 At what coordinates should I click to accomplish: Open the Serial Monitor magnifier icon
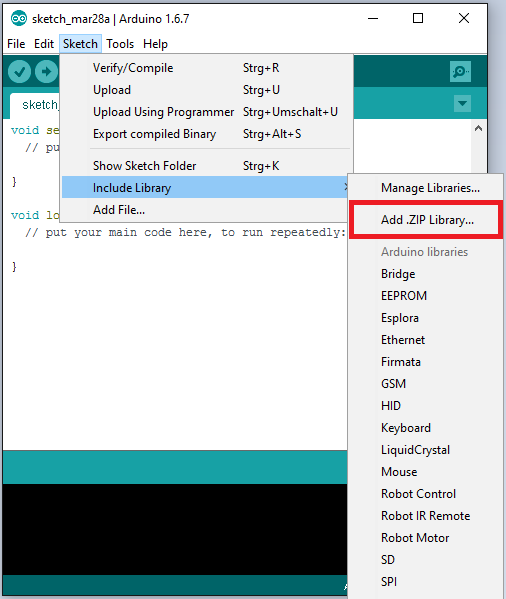tap(460, 71)
